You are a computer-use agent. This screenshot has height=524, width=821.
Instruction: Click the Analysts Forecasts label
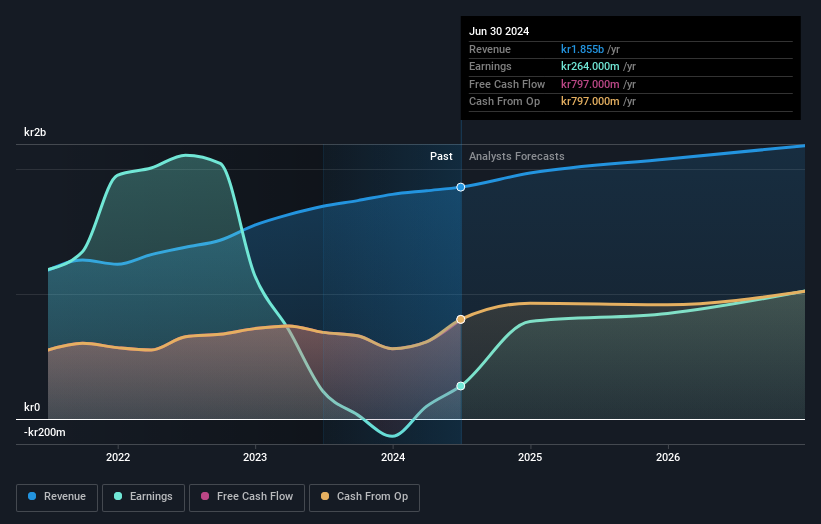(517, 157)
